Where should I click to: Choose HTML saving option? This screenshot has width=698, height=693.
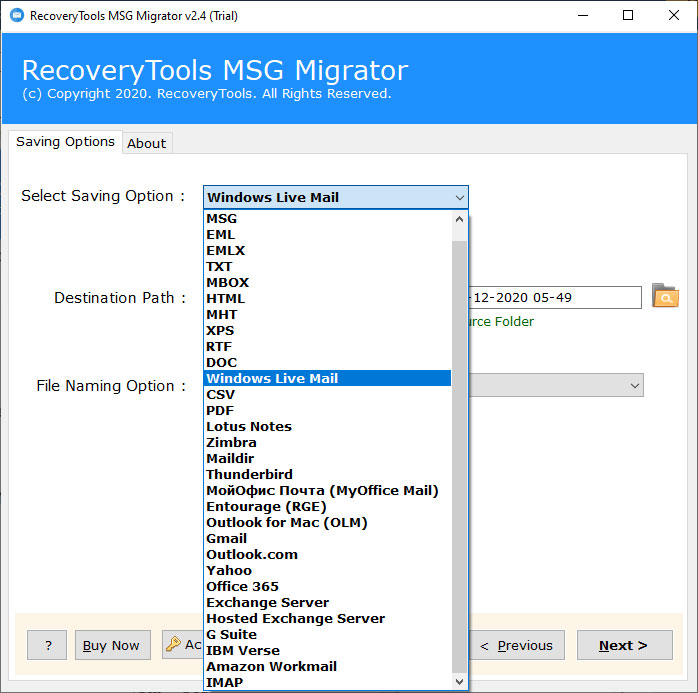coord(327,299)
